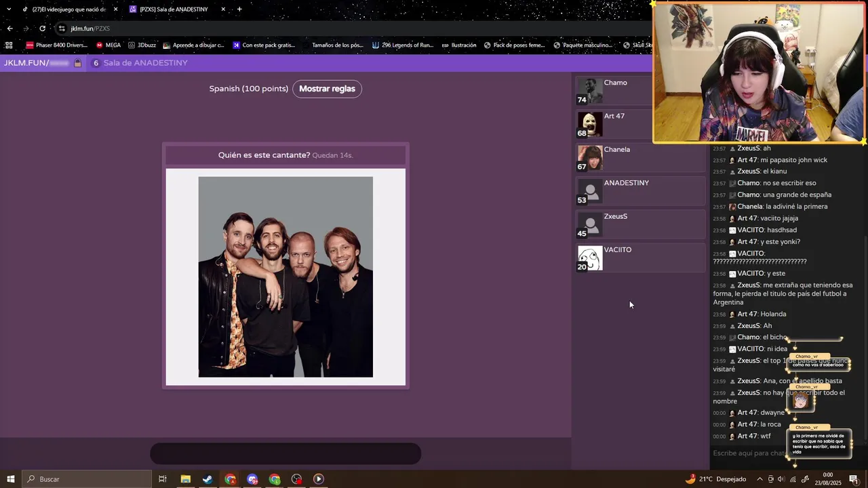The image size is (868, 488).
Task: Click the Mostrar reglas button
Action: coord(327,89)
